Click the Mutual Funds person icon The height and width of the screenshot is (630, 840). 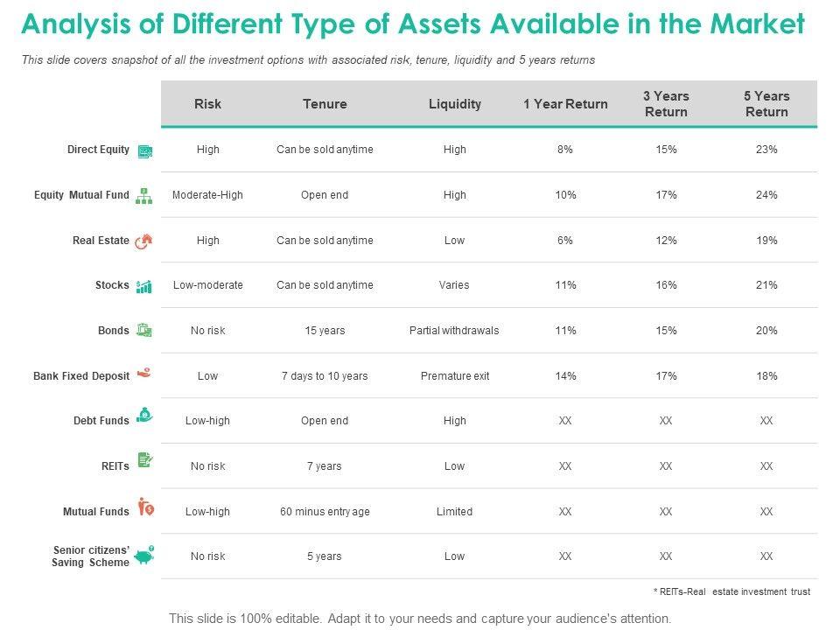145,507
